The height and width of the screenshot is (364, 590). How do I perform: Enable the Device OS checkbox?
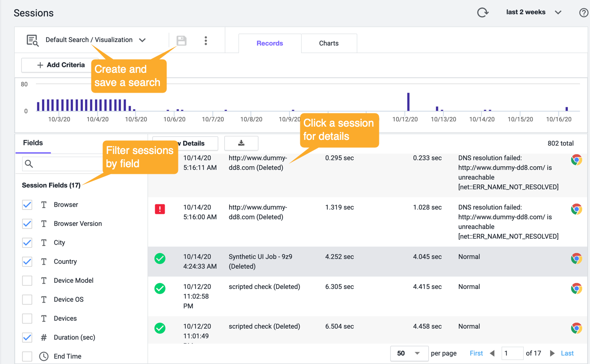(27, 300)
